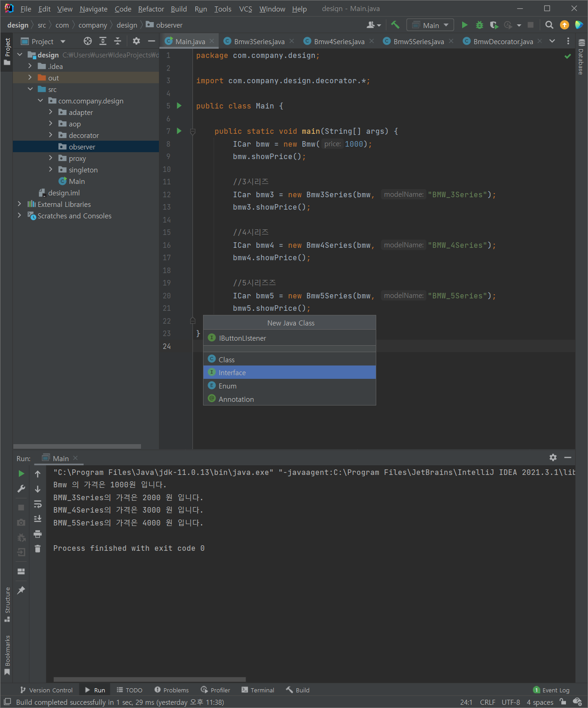
Task: Open the Refactor menu
Action: click(151, 9)
